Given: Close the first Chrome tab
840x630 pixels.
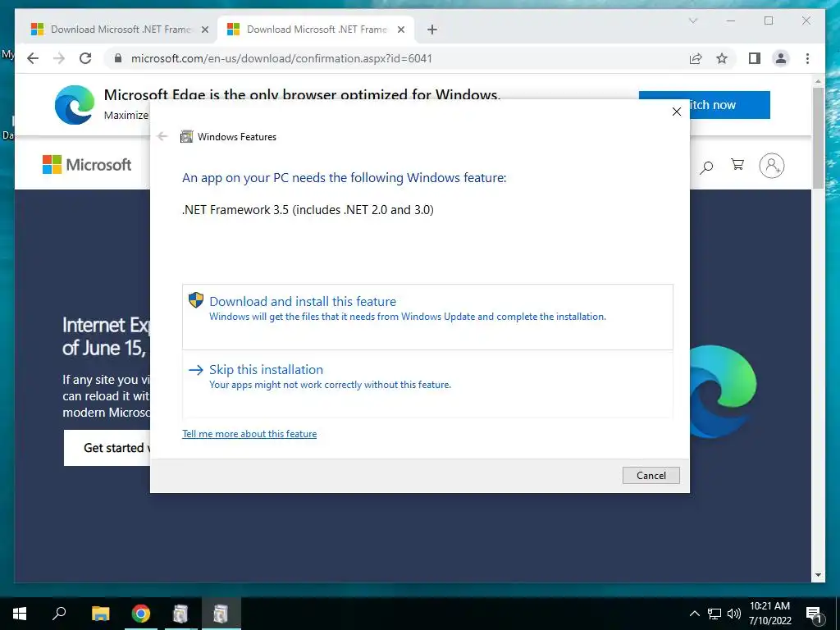Looking at the screenshot, I should tap(204, 30).
